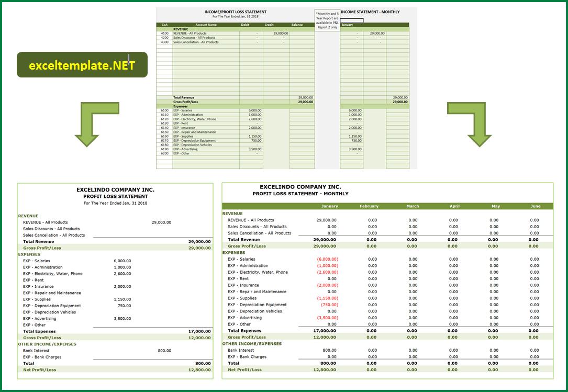This screenshot has width=568, height=392.
Task: Click the February column header in the monthly statement
Action: point(369,206)
